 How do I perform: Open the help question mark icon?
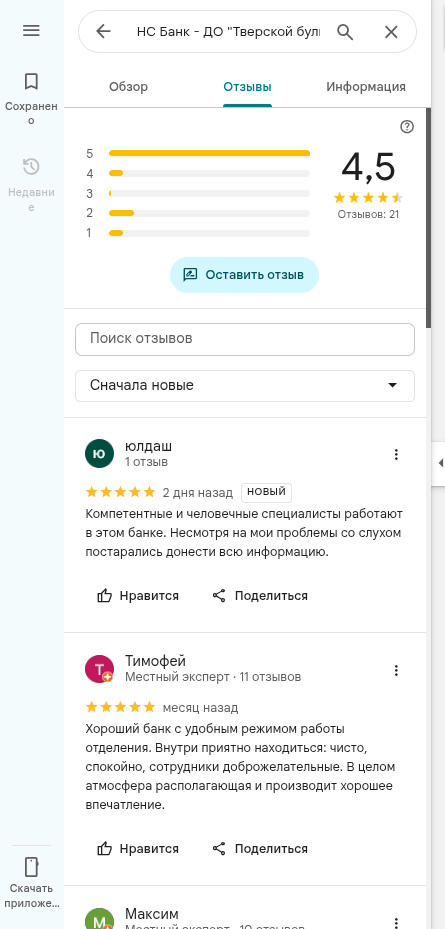tap(407, 127)
